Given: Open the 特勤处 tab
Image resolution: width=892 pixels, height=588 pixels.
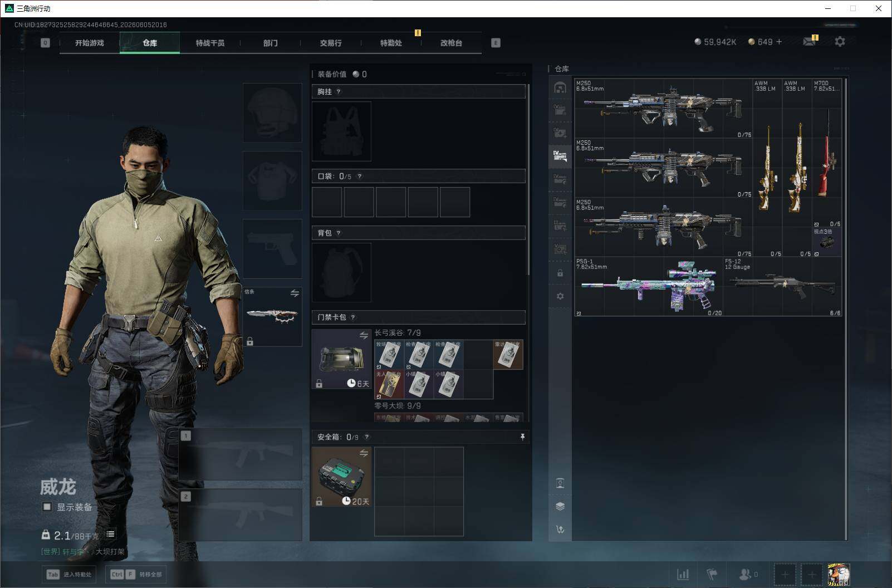Looking at the screenshot, I should coord(391,43).
